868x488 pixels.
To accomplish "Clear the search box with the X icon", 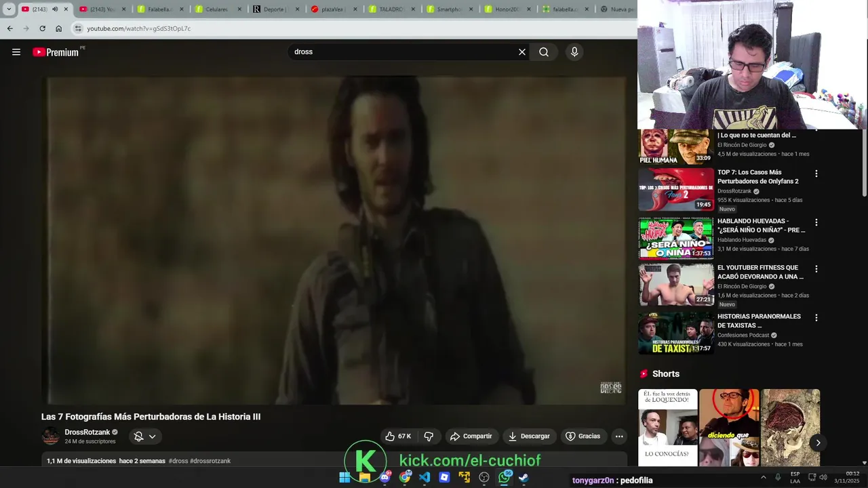I will [x=522, y=52].
